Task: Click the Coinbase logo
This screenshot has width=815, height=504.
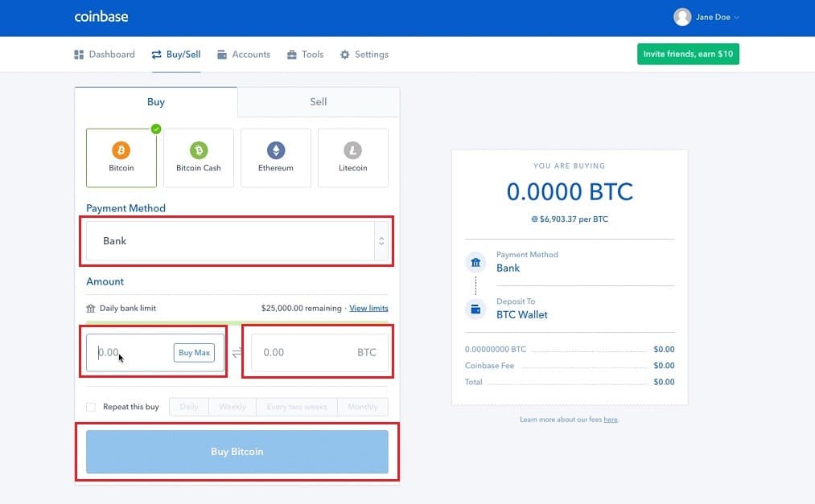Action: [x=101, y=17]
